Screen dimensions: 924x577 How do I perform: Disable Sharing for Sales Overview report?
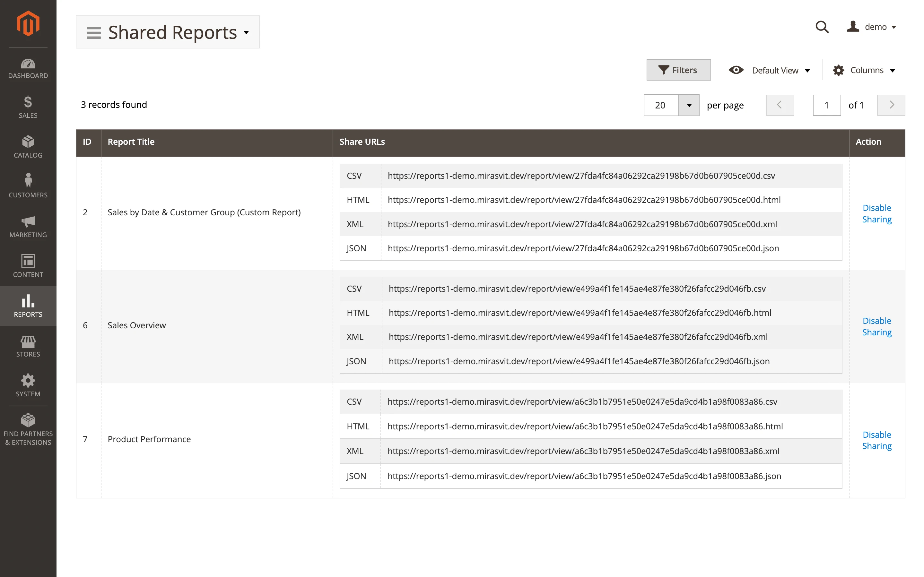coord(876,326)
